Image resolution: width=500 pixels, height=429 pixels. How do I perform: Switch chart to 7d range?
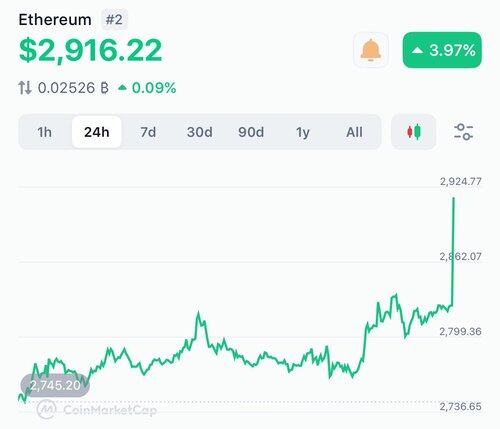(148, 132)
